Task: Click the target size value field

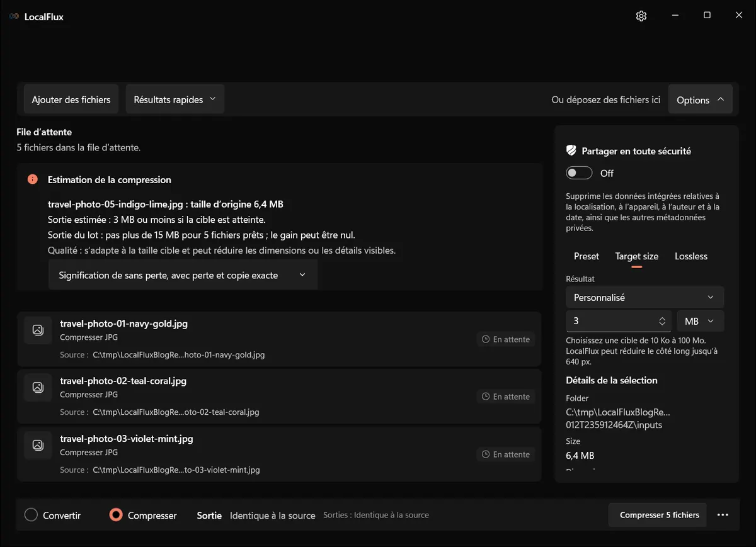Action: (619, 321)
